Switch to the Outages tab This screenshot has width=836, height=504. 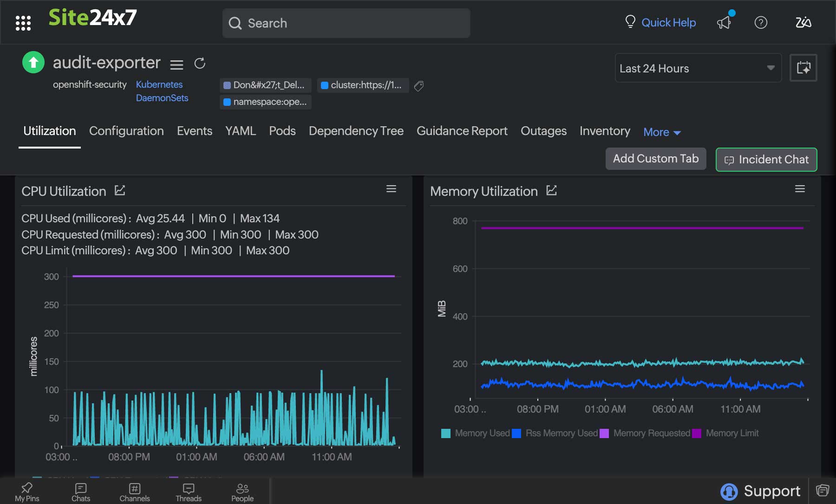tap(543, 131)
